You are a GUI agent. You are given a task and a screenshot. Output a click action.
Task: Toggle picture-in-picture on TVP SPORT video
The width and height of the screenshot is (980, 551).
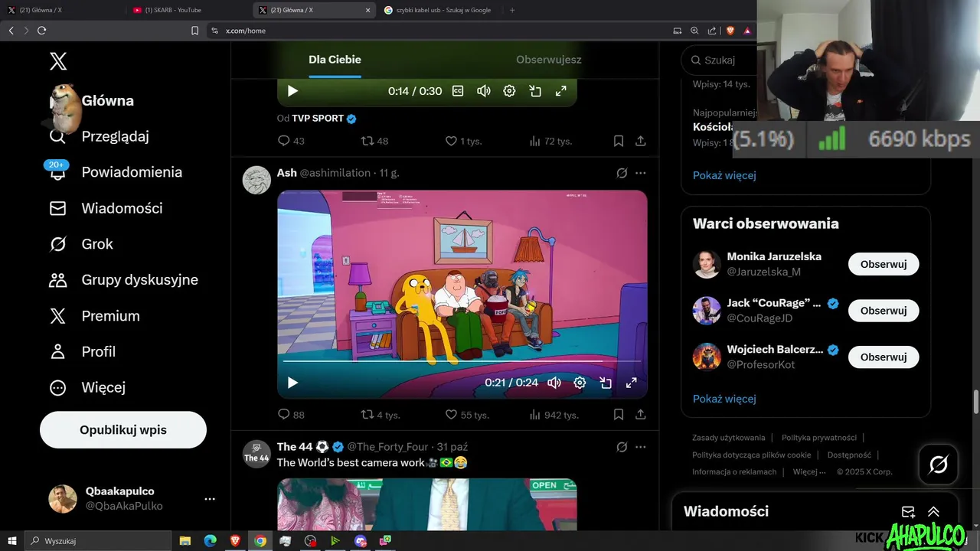(x=535, y=91)
